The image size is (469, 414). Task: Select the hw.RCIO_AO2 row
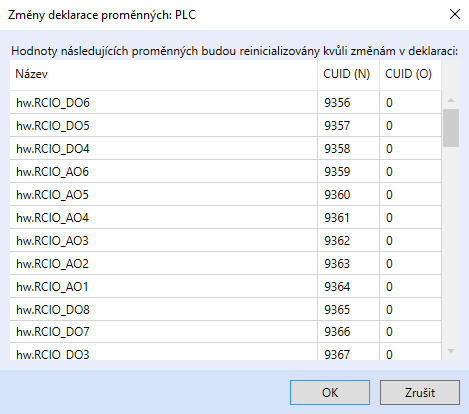(x=225, y=263)
